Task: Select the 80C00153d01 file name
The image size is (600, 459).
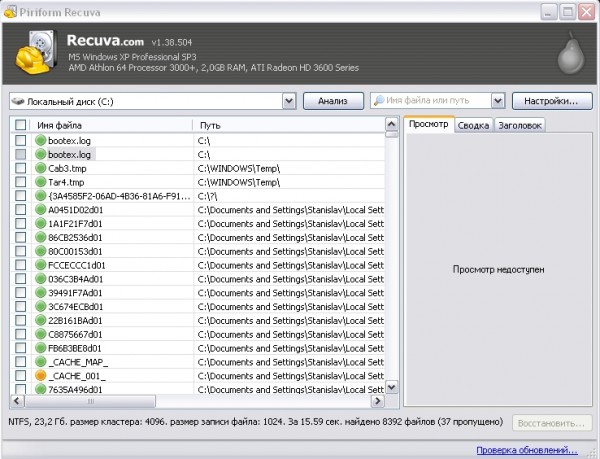Action: [75, 251]
